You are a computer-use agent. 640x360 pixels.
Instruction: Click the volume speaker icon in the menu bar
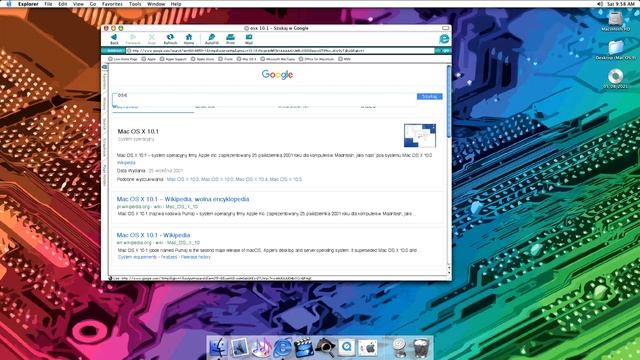[600, 4]
